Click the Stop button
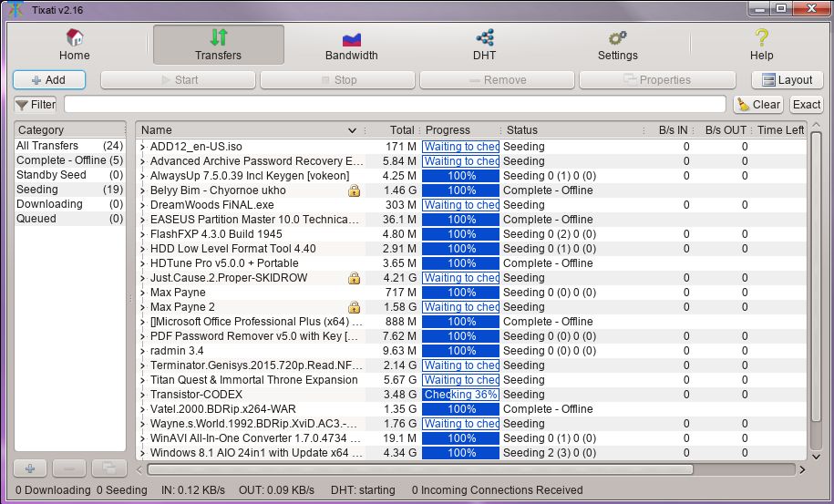 pos(338,80)
